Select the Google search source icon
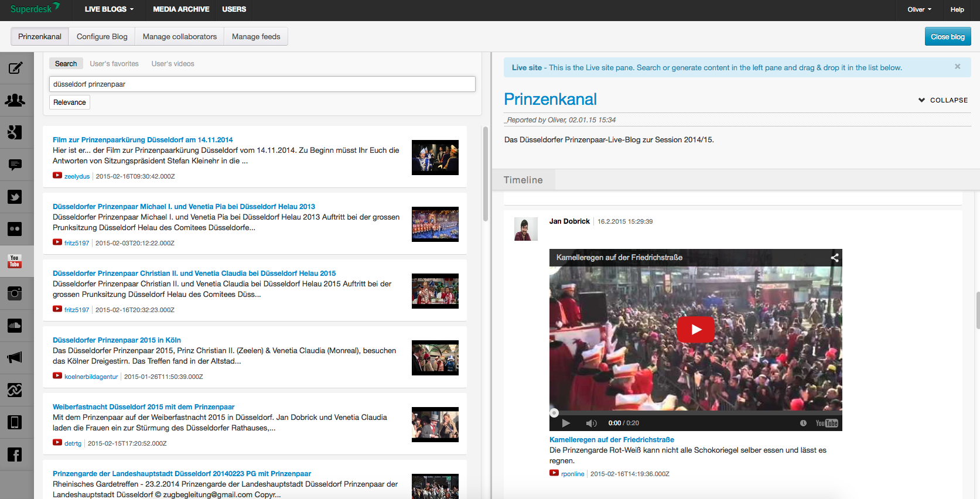This screenshot has height=499, width=980. (x=15, y=132)
